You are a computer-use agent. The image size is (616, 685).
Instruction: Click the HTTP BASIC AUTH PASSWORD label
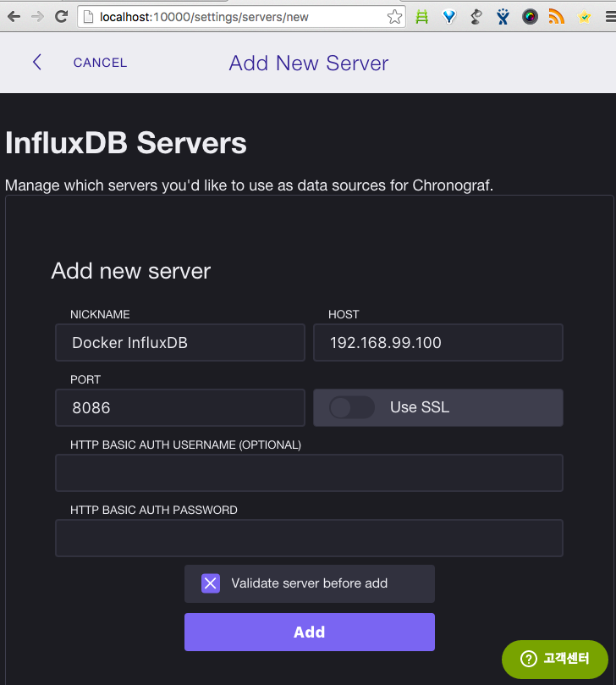(154, 510)
